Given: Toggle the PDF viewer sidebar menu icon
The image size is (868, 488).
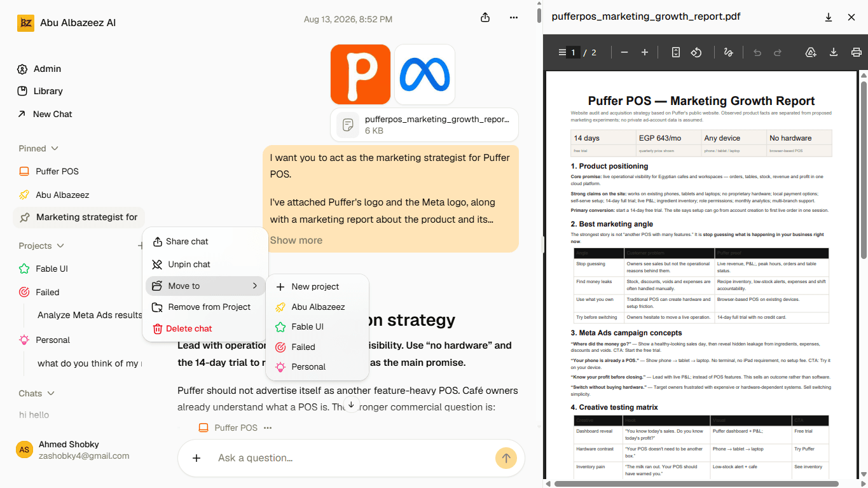Looking at the screenshot, I should [x=562, y=52].
